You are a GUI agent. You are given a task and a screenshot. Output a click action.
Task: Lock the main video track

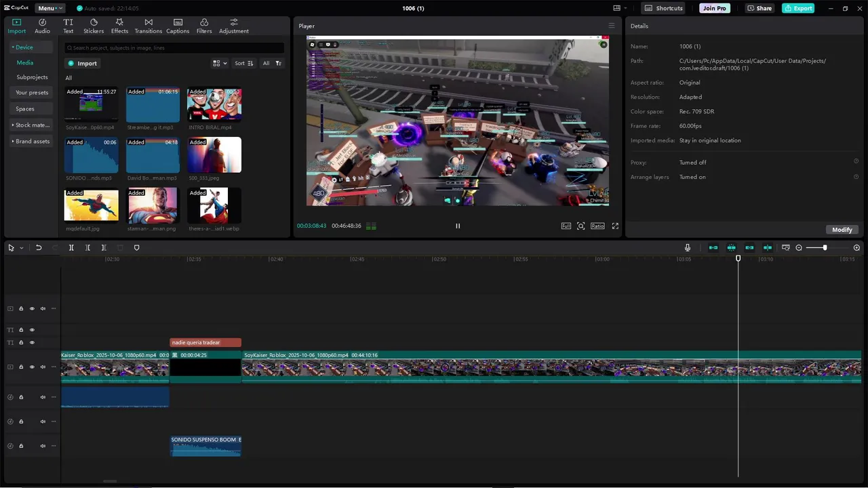click(x=21, y=367)
